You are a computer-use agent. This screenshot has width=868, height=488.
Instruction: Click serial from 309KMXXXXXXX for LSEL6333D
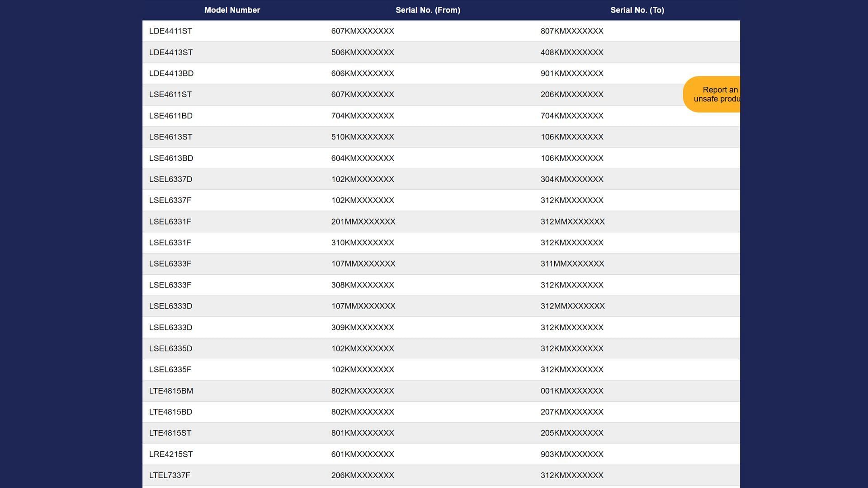tap(363, 328)
